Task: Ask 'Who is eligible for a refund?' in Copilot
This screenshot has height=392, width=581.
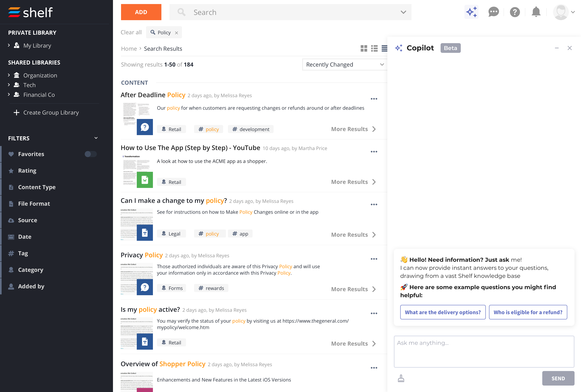Action: [x=528, y=312]
